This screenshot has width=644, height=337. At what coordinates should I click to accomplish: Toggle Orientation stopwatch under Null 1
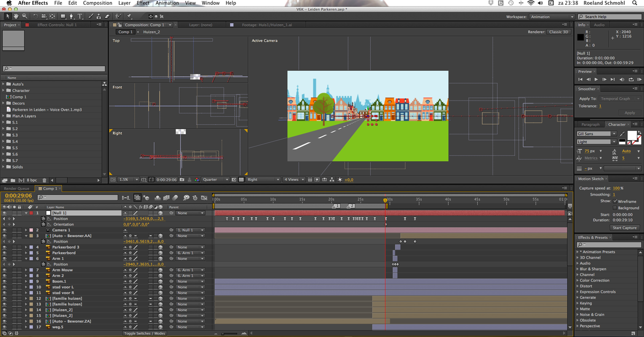click(x=43, y=225)
